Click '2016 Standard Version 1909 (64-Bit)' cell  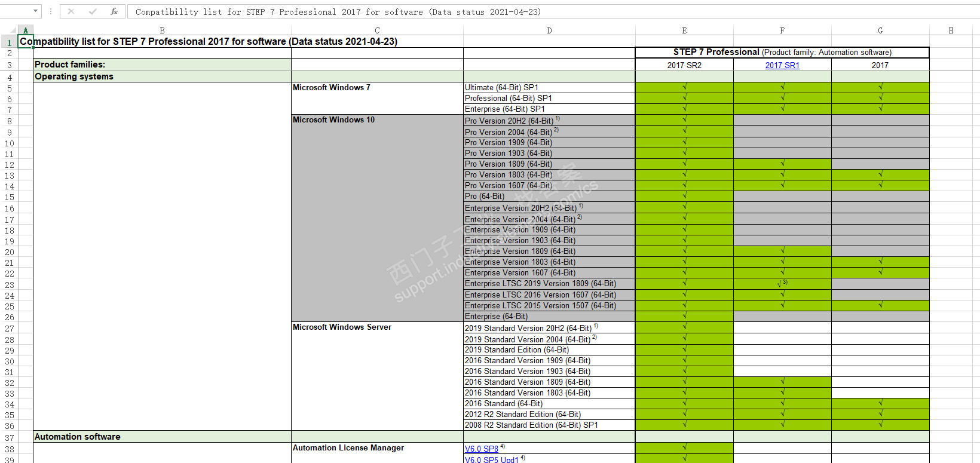pyautogui.click(x=549, y=360)
